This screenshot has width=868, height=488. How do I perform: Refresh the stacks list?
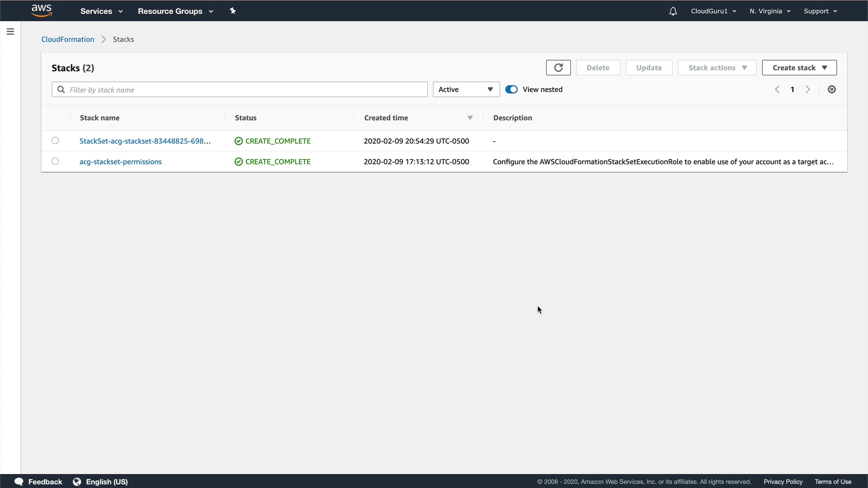[558, 68]
